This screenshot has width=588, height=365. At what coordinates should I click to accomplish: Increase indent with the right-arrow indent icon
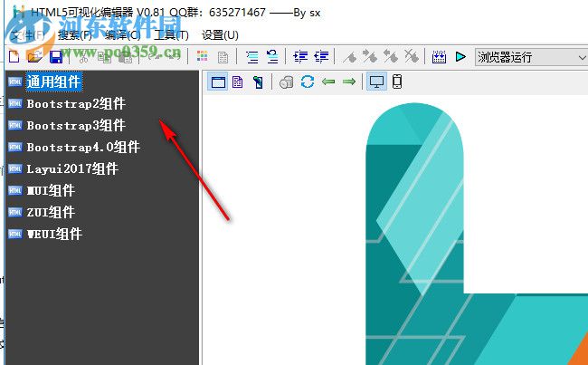[300, 57]
